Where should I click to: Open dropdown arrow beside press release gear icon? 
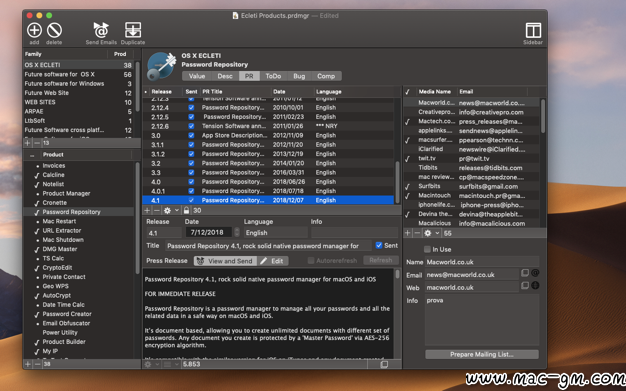(157, 364)
